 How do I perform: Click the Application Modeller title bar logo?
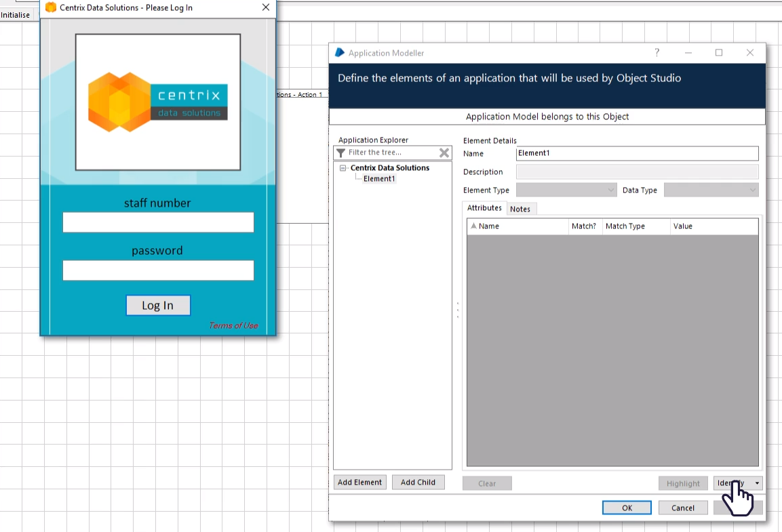[x=340, y=52]
